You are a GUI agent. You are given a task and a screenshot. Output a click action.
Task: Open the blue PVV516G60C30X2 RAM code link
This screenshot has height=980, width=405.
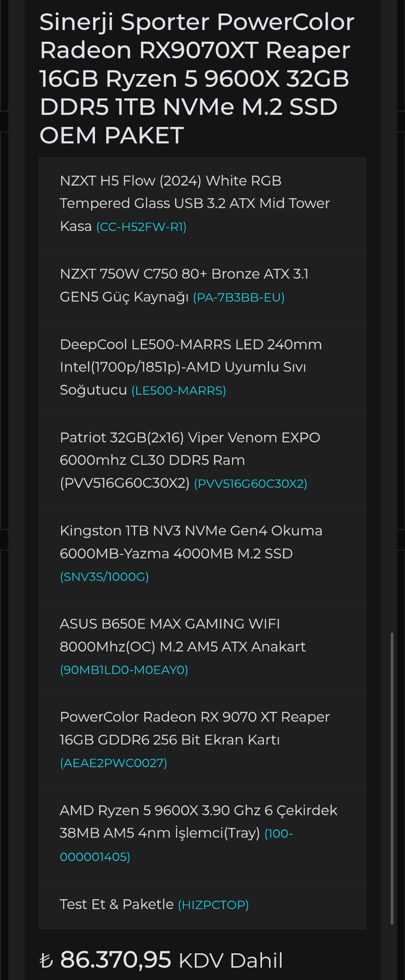251,484
